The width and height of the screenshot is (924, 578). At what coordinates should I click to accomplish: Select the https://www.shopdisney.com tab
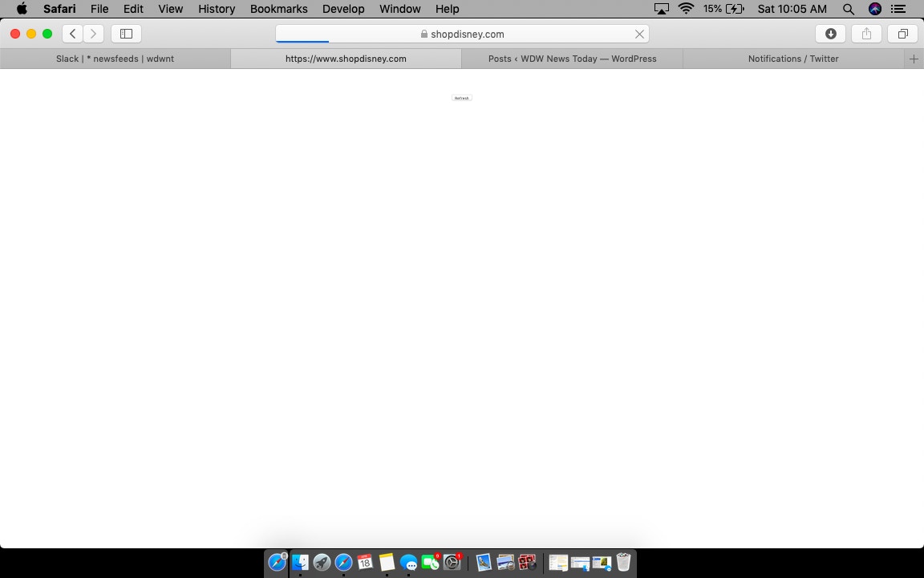point(346,59)
